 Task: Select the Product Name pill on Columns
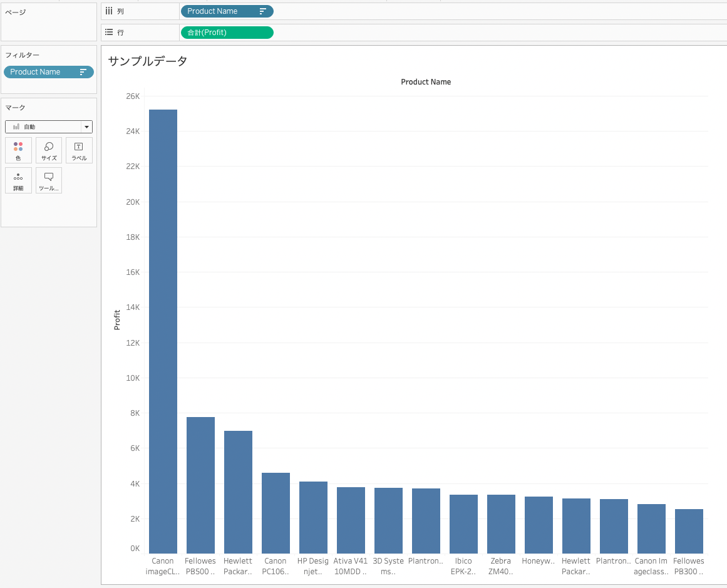click(x=227, y=11)
